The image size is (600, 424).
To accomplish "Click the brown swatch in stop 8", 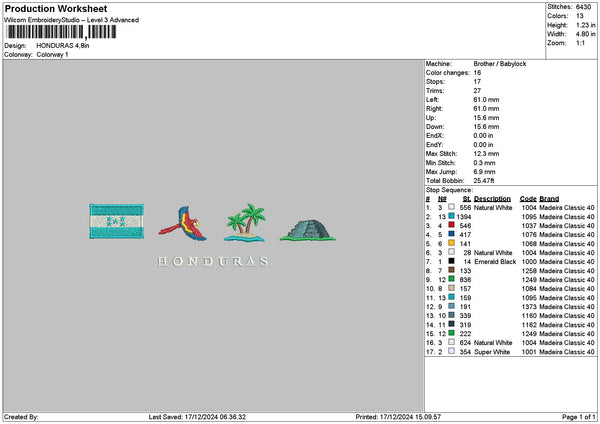I will point(452,270).
